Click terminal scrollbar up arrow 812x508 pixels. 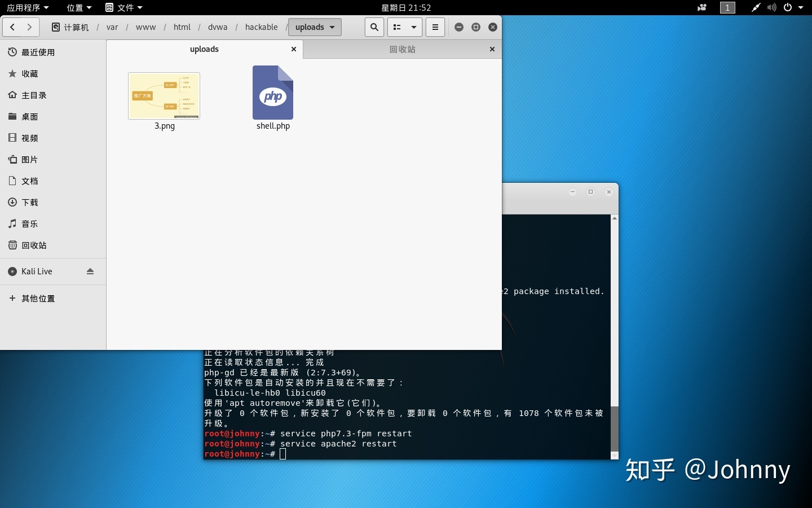tap(615, 218)
